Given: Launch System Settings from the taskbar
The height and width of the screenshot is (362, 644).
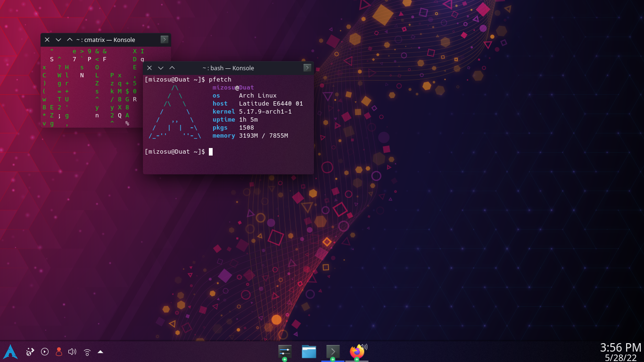Looking at the screenshot, I should tap(285, 351).
